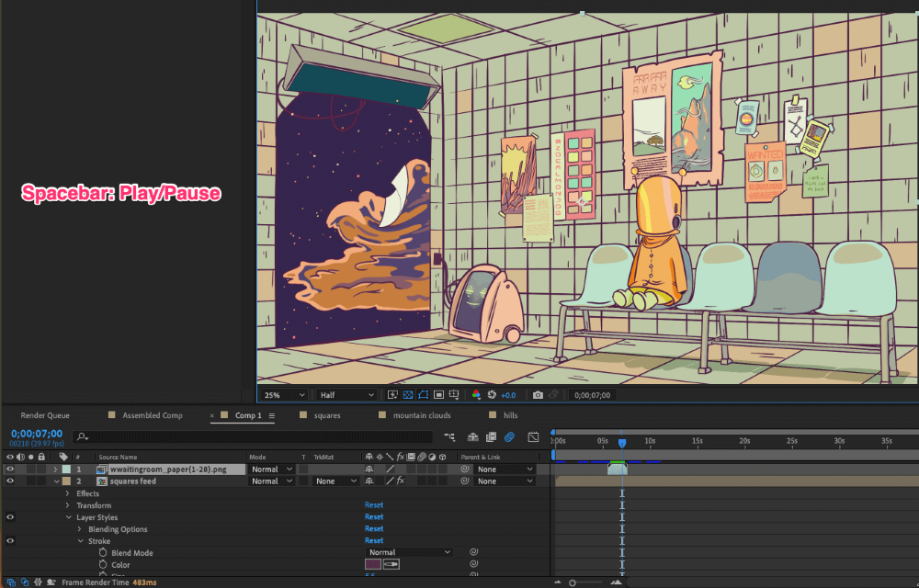Screen dimensions: 919x588
Task: Click the Blend Mode stopwatch icon
Action: coord(103,552)
